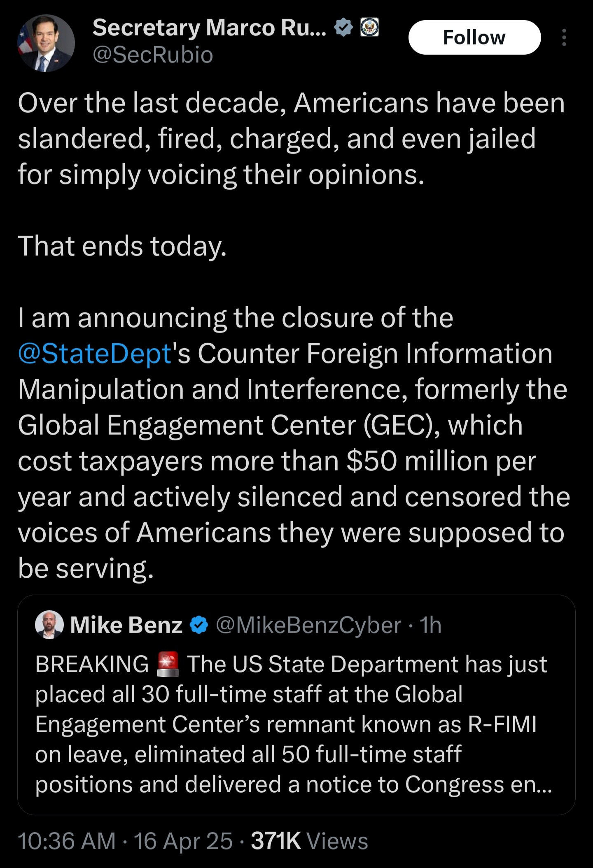The image size is (593, 868).
Task: Open the quoted post about R-FIMI staff
Action: tap(296, 724)
